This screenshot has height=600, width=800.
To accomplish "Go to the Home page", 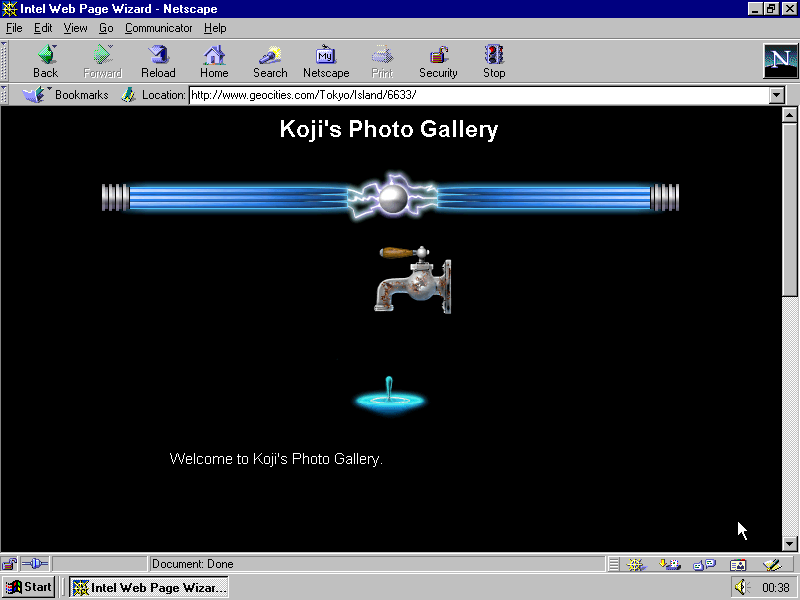I will click(x=214, y=61).
